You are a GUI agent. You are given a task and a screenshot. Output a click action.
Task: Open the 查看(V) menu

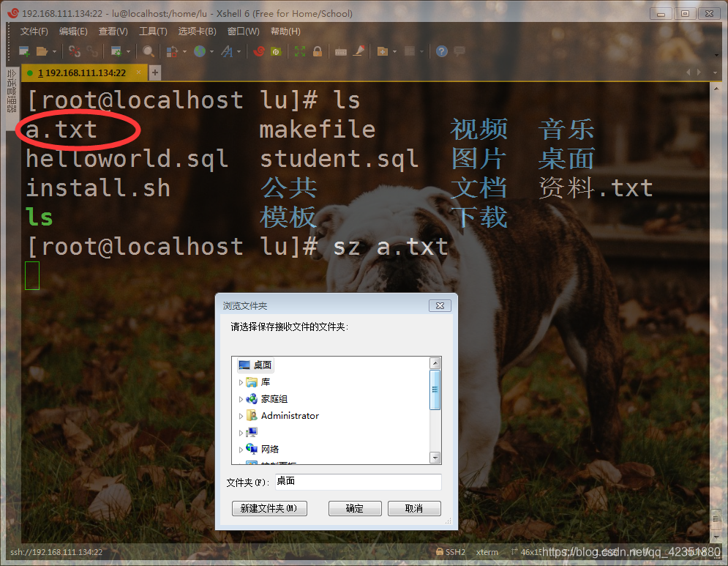[x=113, y=31]
